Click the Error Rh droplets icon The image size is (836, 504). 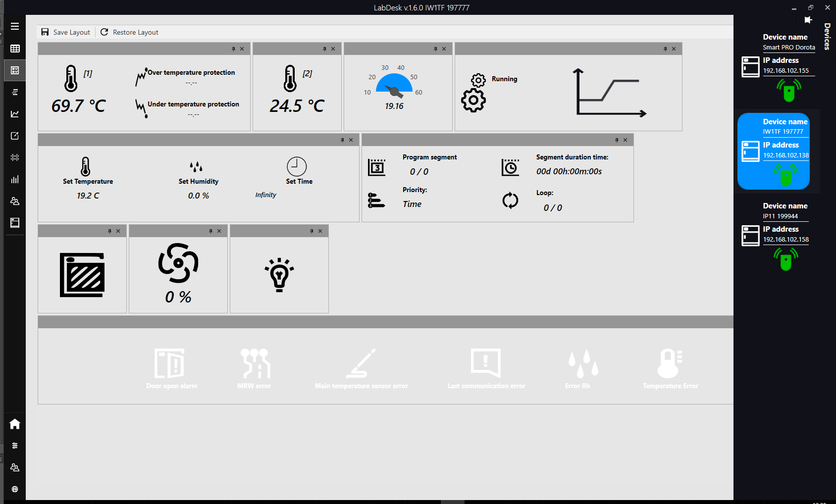coord(583,363)
